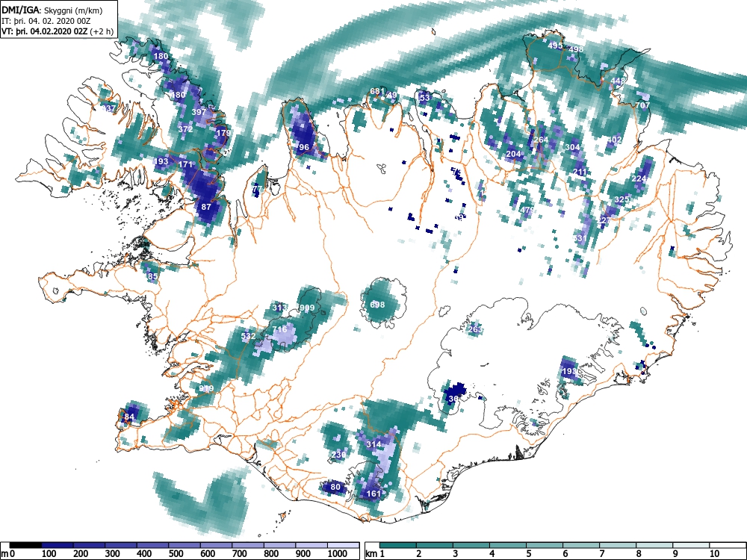The height and width of the screenshot is (560, 747).
Task: Click the visibility value 498 in the northeast
Action: [x=576, y=49]
